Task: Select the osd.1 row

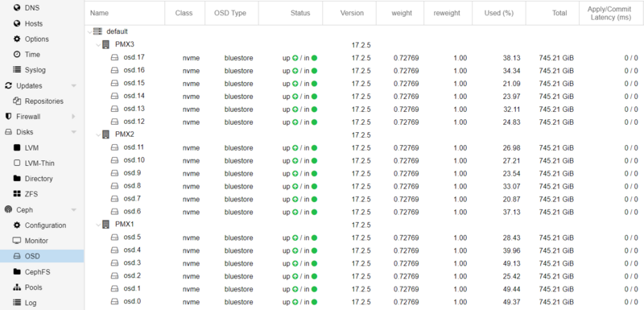Action: click(x=365, y=289)
